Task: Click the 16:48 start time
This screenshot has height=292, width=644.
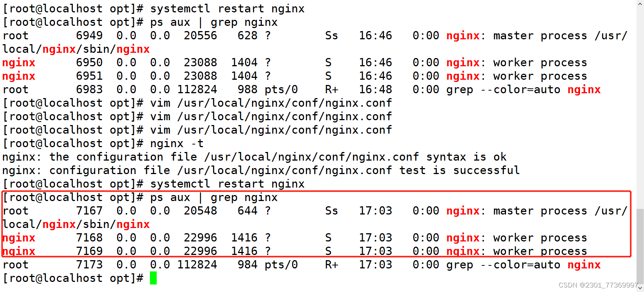Action: (375, 89)
